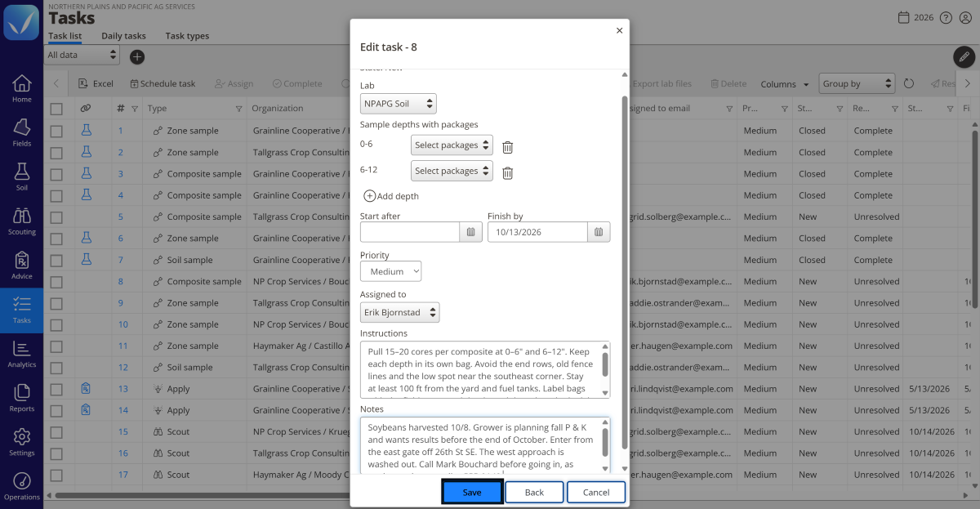Screen dimensions: 980x509
Task: Click Excel export in the toolbar
Action: click(x=96, y=83)
